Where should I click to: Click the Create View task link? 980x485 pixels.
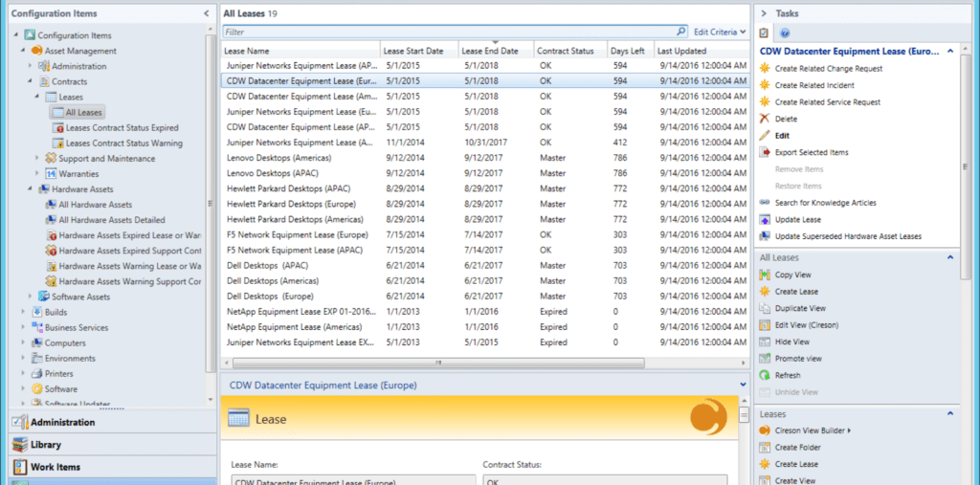pos(795,480)
